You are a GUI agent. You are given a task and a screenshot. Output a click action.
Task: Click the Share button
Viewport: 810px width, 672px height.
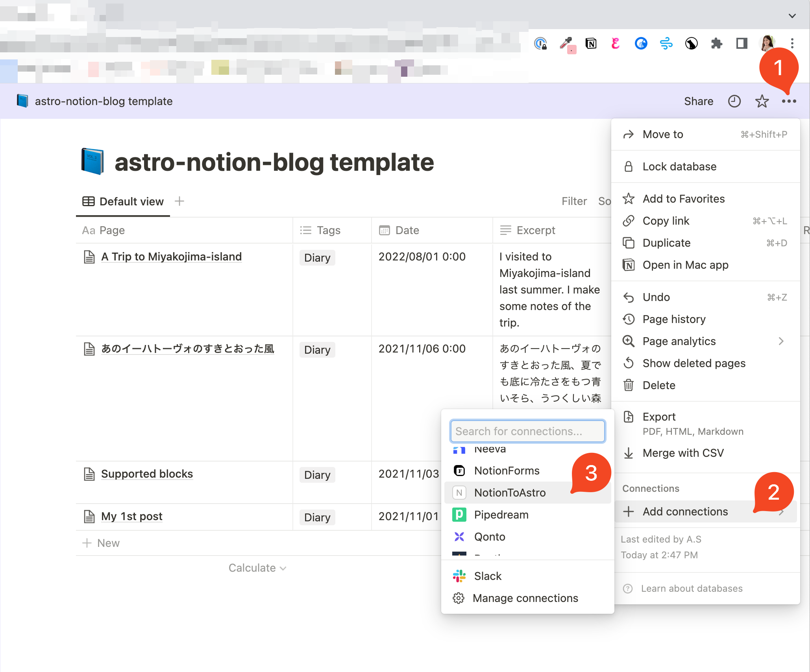click(699, 101)
